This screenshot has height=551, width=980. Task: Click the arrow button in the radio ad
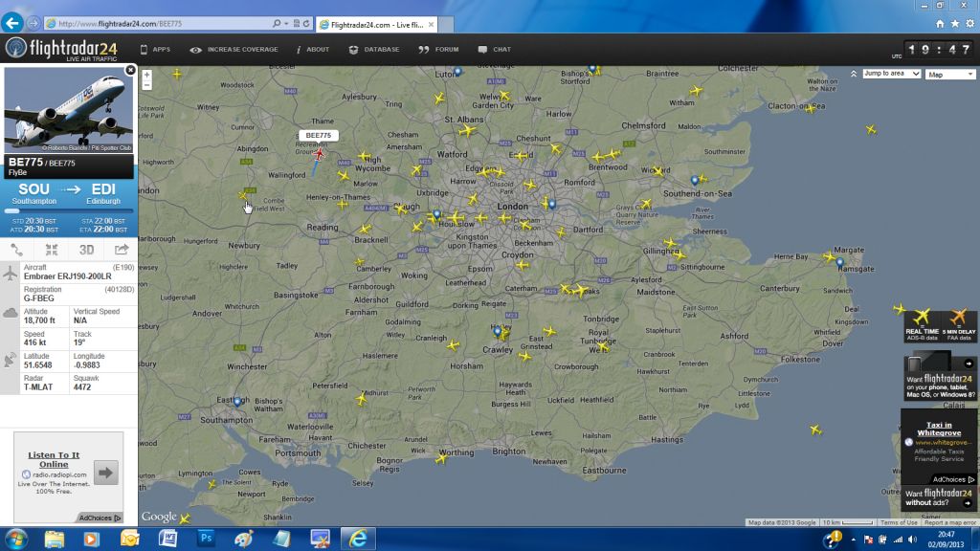(105, 473)
